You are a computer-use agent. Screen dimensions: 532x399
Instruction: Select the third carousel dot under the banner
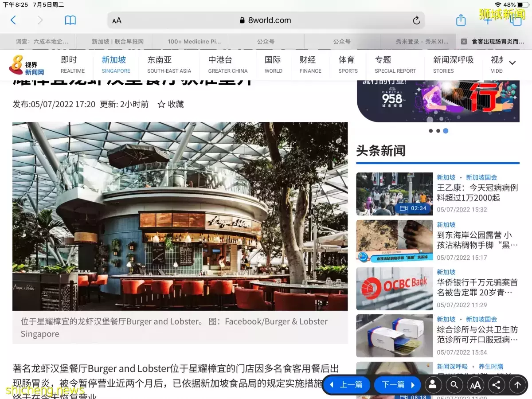tap(446, 131)
